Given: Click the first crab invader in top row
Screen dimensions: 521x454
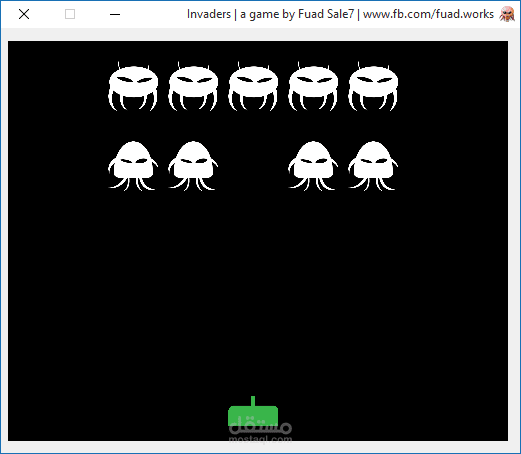Looking at the screenshot, I should [x=133, y=86].
